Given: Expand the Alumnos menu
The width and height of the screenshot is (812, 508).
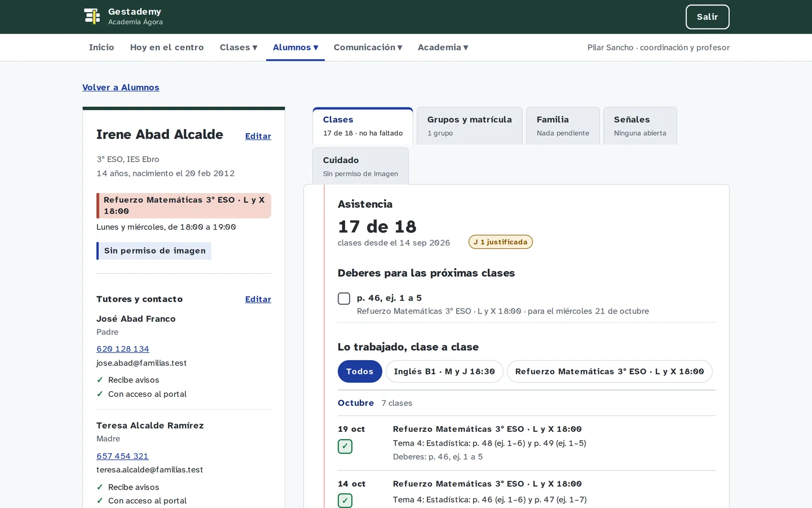Looking at the screenshot, I should coord(295,47).
